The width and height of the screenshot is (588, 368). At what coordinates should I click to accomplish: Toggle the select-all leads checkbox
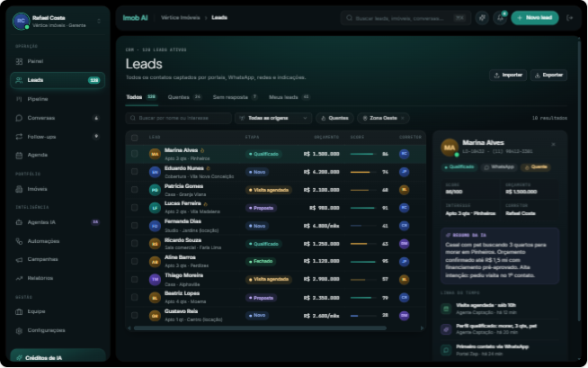(x=134, y=138)
